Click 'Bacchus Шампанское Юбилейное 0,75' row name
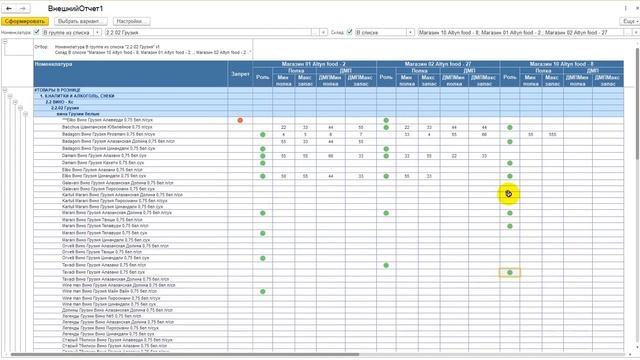 point(107,127)
